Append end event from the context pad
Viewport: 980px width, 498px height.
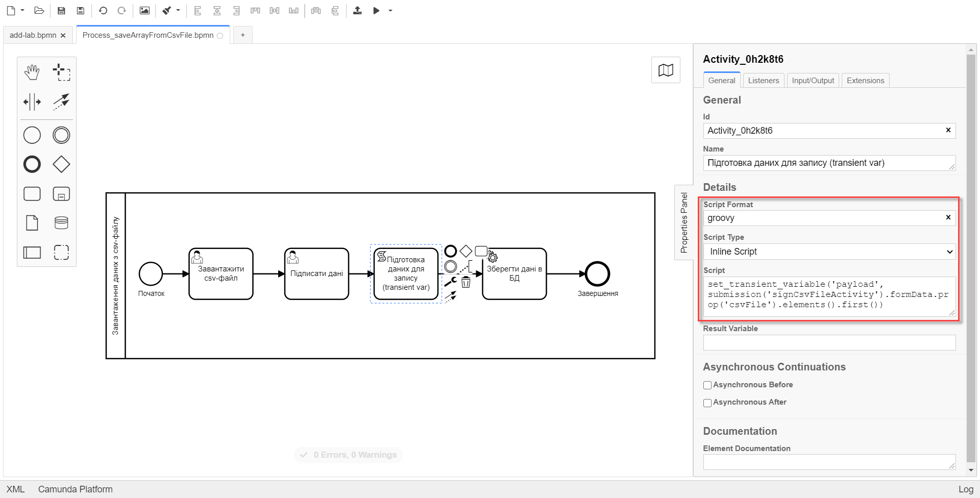450,251
